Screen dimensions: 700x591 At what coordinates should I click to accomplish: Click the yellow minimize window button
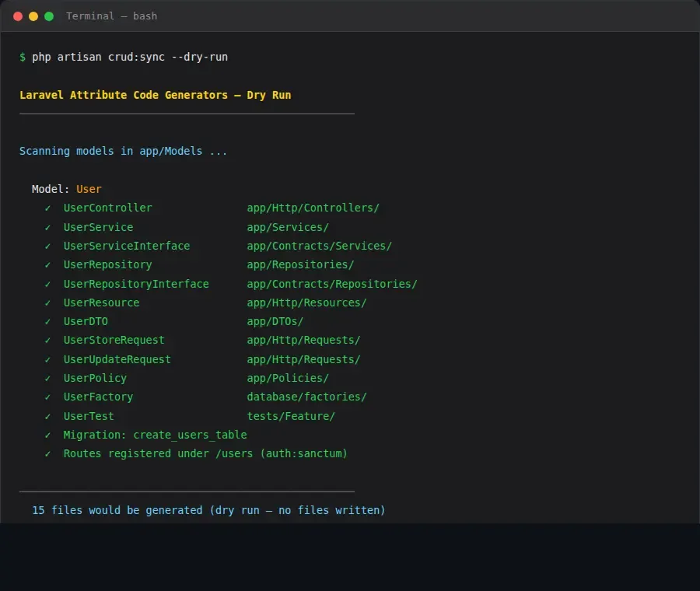click(33, 16)
